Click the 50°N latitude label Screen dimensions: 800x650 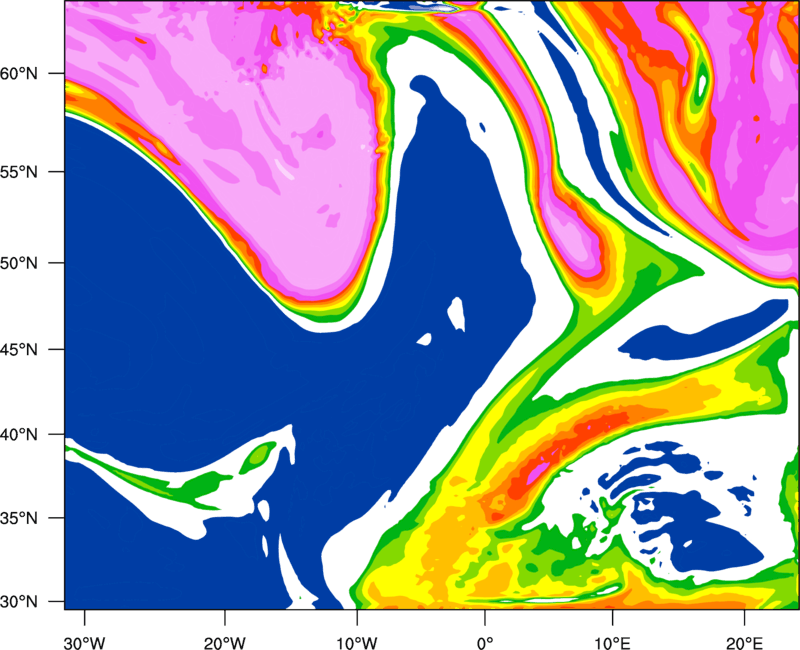19,264
